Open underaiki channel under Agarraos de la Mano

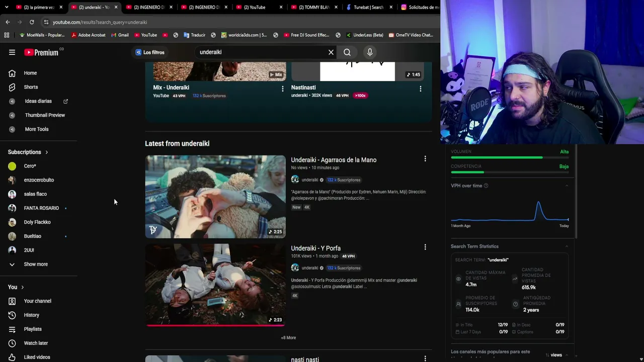pos(310,180)
